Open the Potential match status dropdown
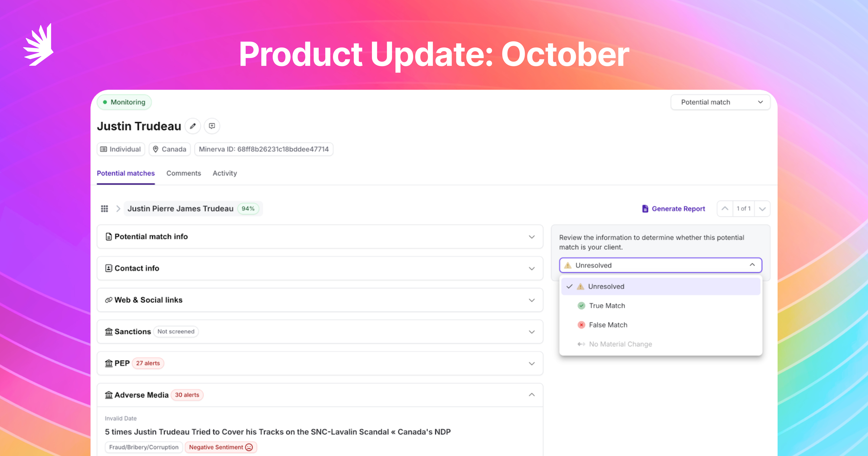The image size is (868, 456). pyautogui.click(x=720, y=102)
